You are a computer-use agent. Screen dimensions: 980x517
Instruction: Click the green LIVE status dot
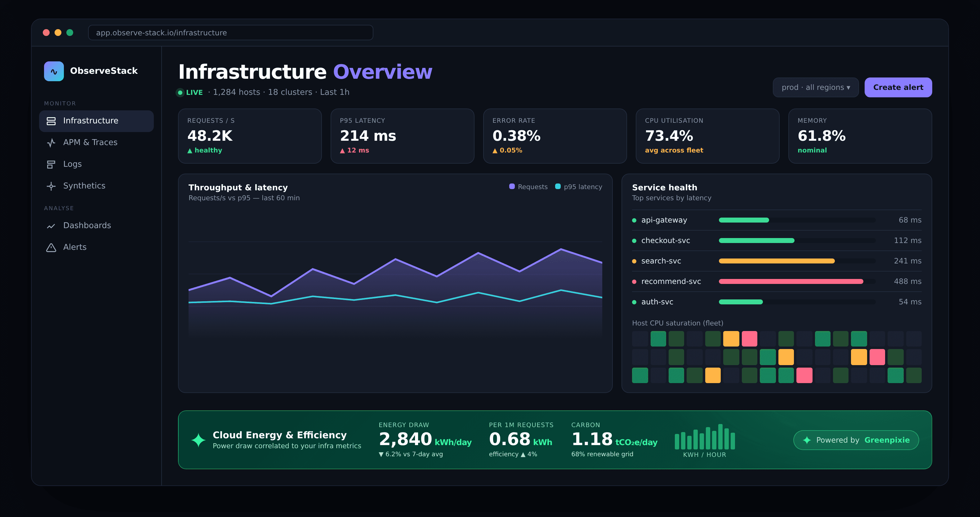click(180, 92)
